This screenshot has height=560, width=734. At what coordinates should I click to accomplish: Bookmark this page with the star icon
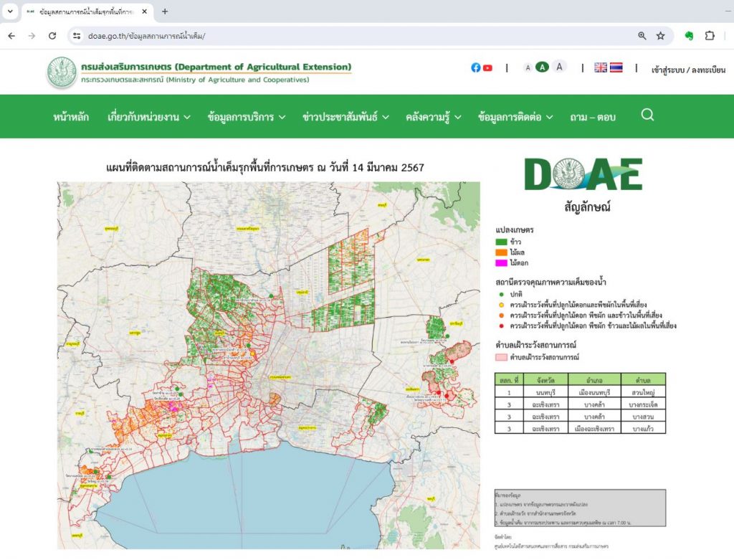pos(660,36)
